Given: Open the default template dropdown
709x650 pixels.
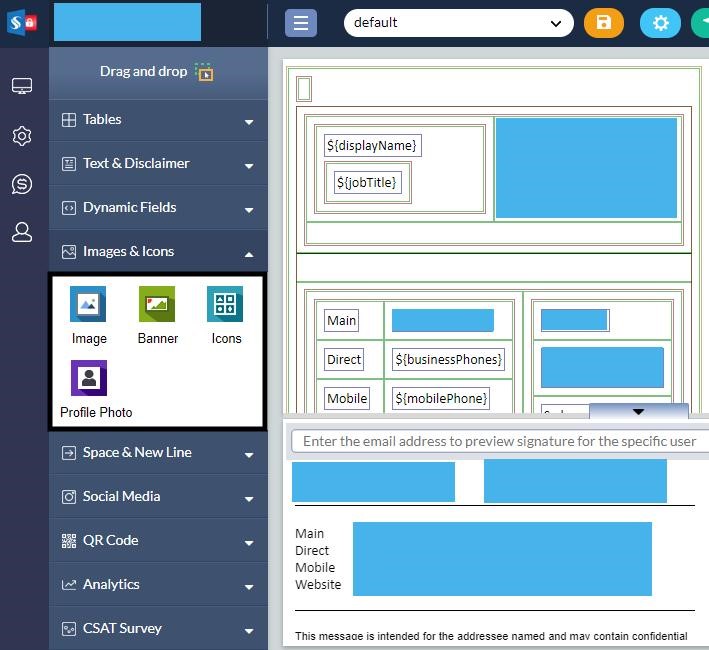Looking at the screenshot, I should coord(458,23).
